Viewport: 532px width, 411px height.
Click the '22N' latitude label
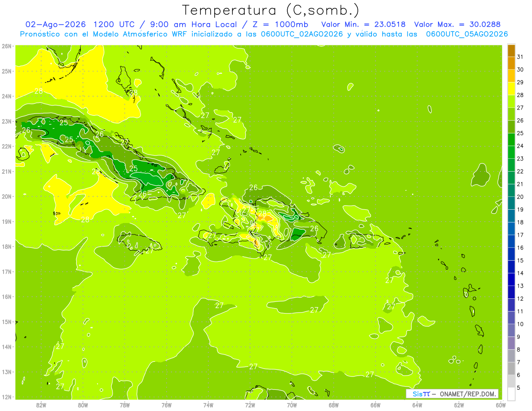coord(7,146)
